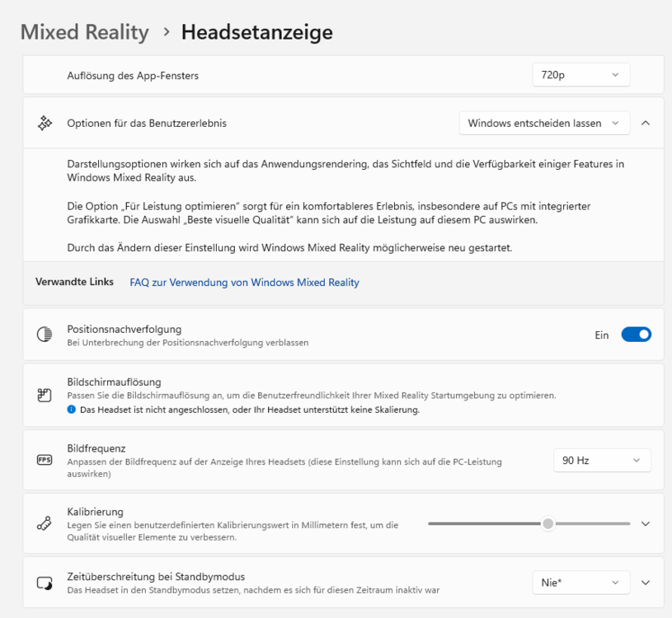Turn off the Positionsnachverfolgung toggle

click(636, 335)
